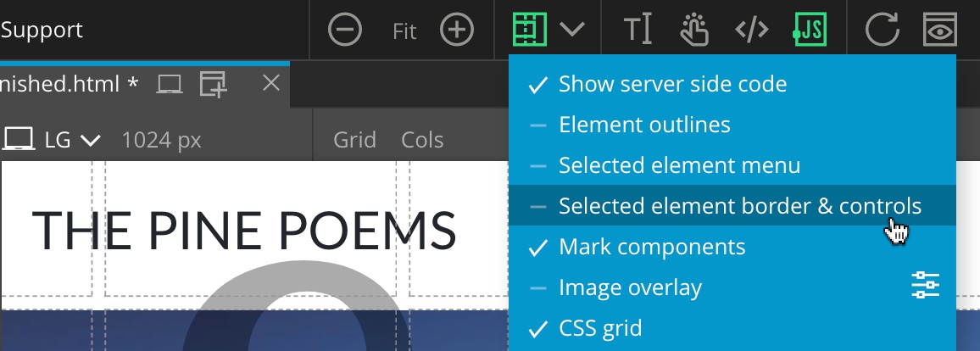Select the interaction hand pointer icon
This screenshot has width=980, height=351.
tap(694, 30)
